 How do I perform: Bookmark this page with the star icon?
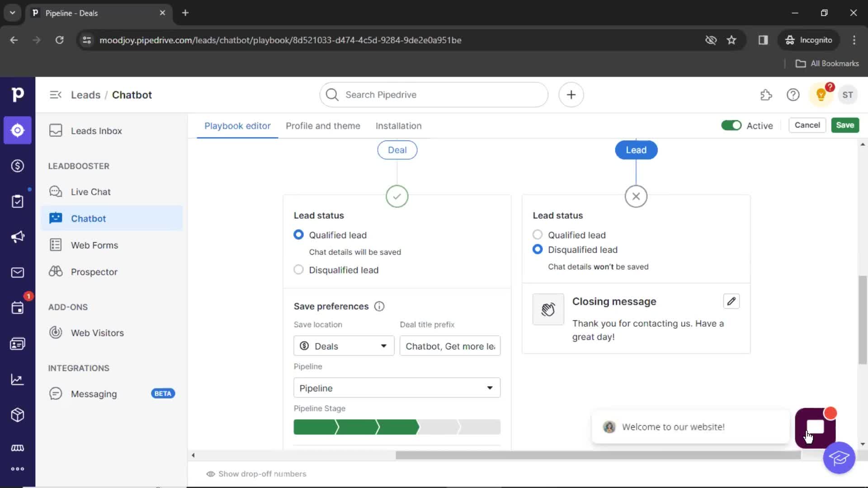coord(731,40)
